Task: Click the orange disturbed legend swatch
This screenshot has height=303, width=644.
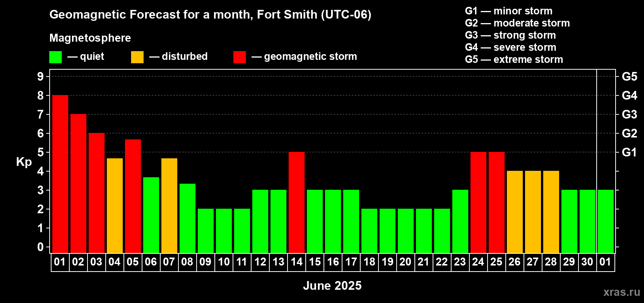Action: click(x=137, y=57)
